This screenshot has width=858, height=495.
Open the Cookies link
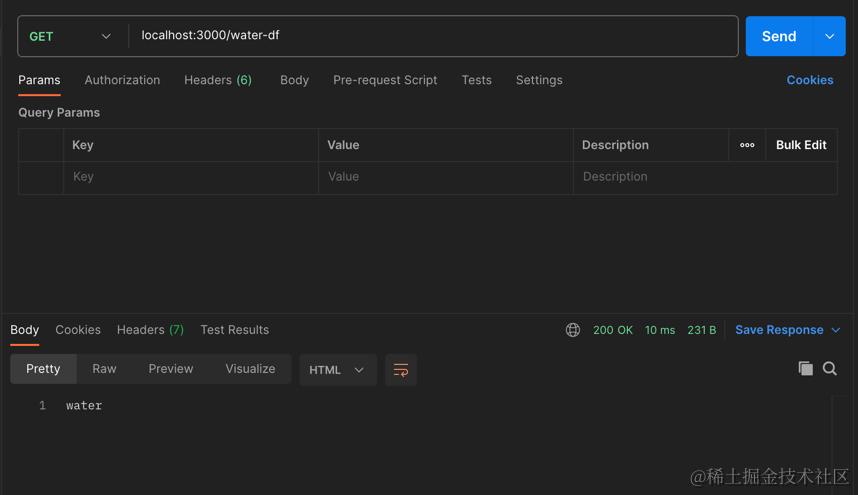pyautogui.click(x=809, y=80)
